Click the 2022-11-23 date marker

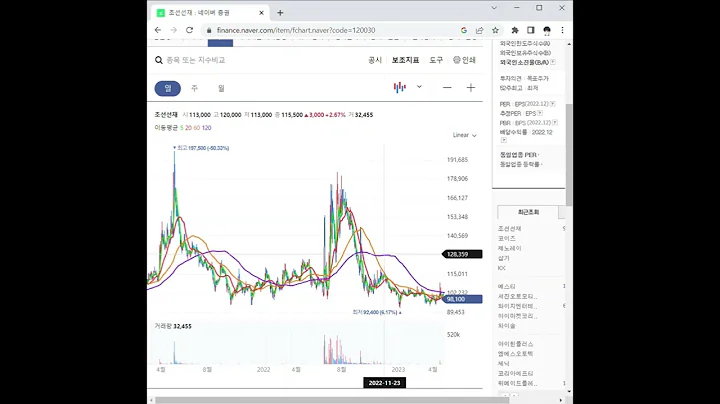[x=384, y=383]
